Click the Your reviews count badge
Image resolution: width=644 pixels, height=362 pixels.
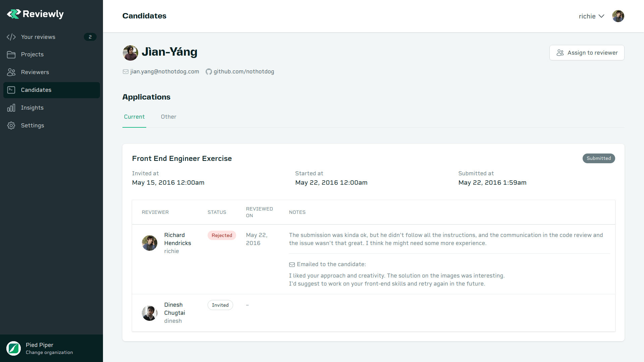click(90, 37)
